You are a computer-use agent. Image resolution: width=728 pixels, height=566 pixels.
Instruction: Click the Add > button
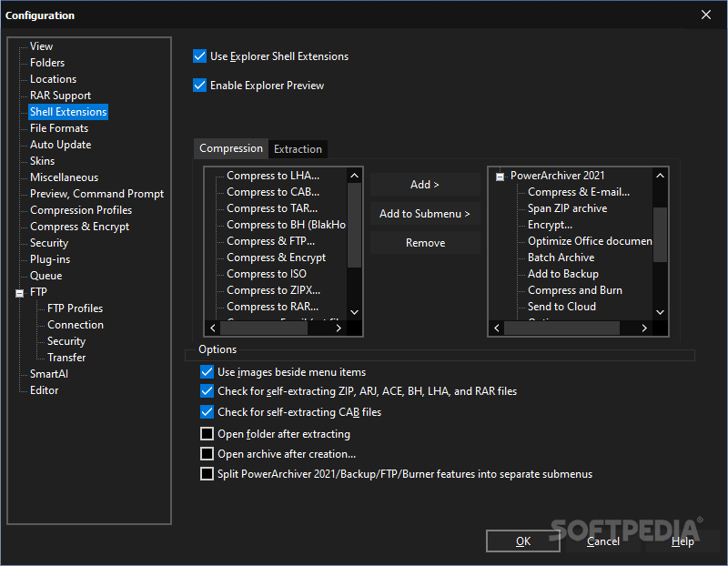point(425,185)
